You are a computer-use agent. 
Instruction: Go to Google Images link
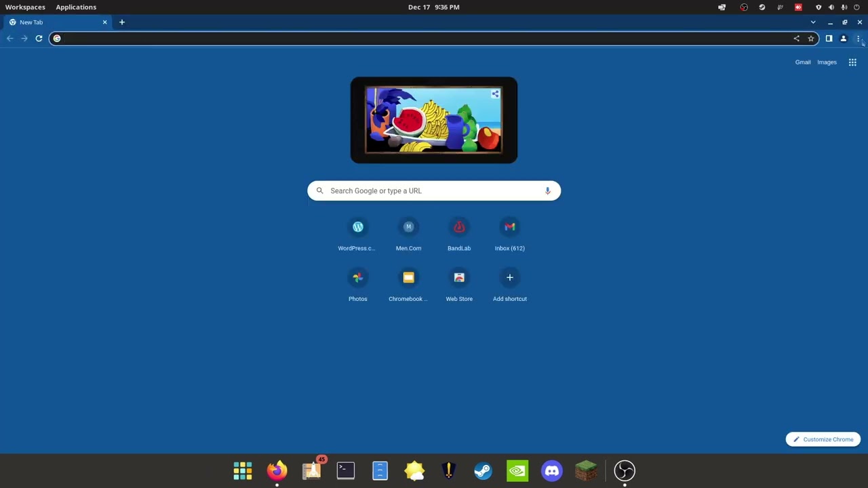click(827, 62)
